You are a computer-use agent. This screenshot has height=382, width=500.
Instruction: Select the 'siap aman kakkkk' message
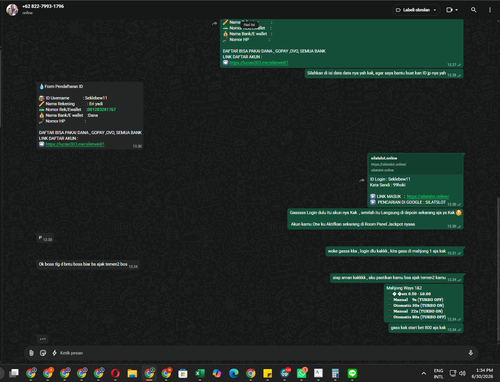397,278
